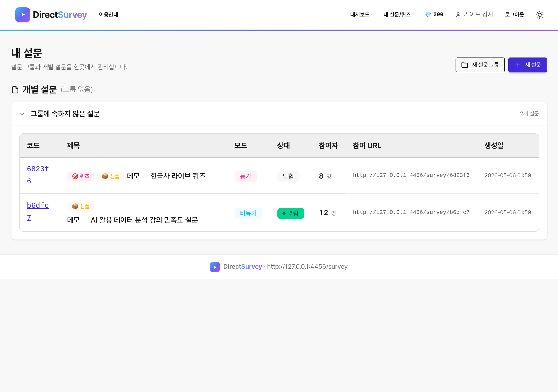
Task: Click the 2개 설문 count label
Action: (529, 113)
